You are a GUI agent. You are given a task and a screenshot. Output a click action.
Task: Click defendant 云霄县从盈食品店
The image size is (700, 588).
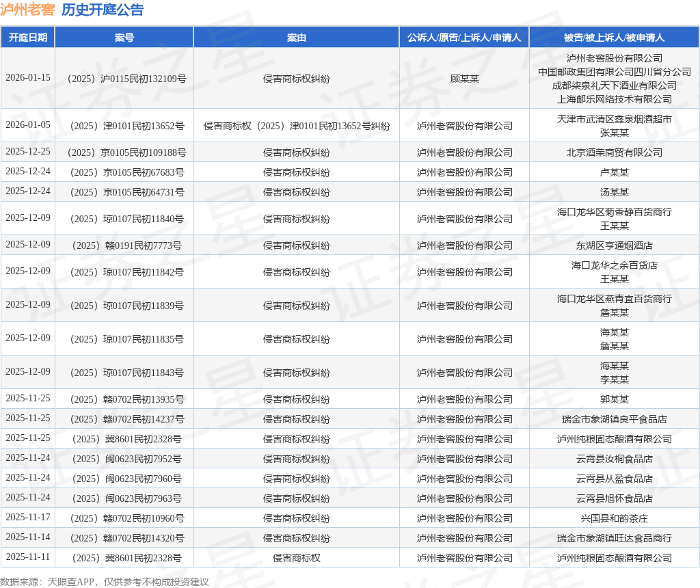(615, 479)
